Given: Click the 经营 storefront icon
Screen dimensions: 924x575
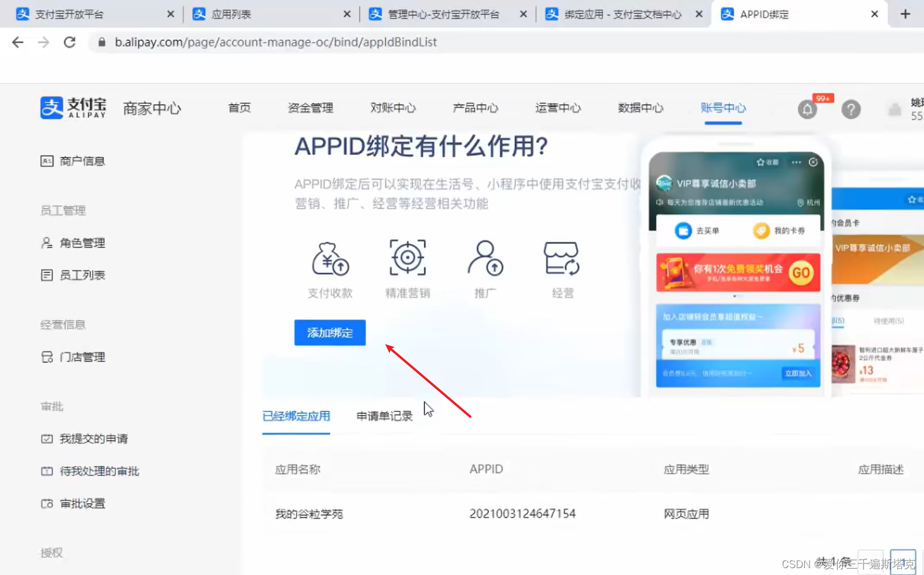Looking at the screenshot, I should 562,259.
